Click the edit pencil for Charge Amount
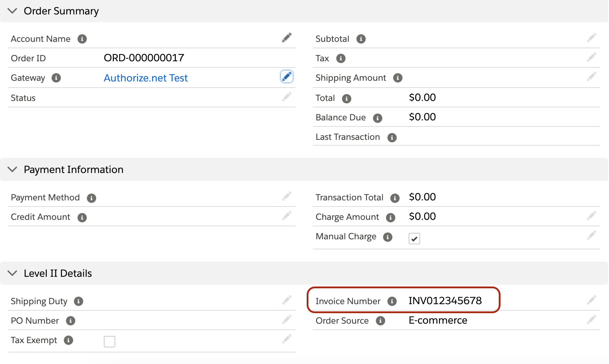This screenshot has width=609, height=364. click(591, 216)
